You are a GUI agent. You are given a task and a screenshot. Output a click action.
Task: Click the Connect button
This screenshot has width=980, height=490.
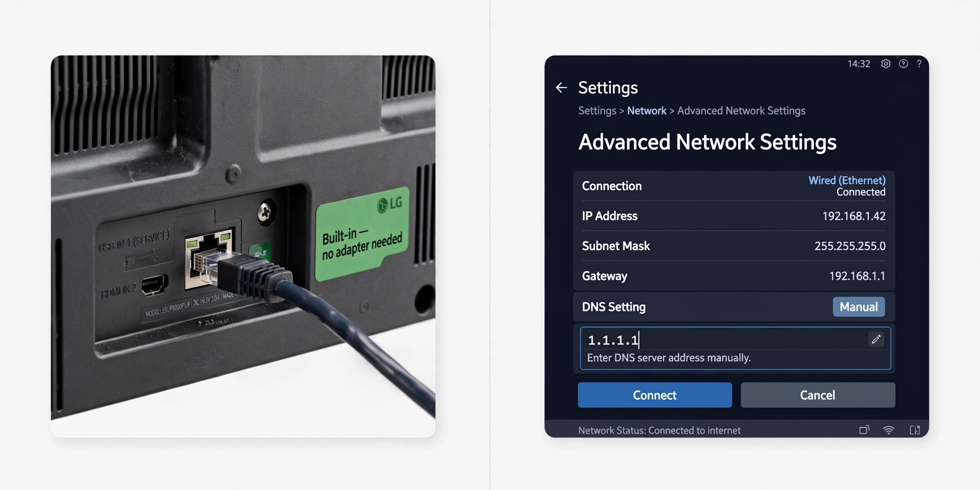tap(654, 395)
